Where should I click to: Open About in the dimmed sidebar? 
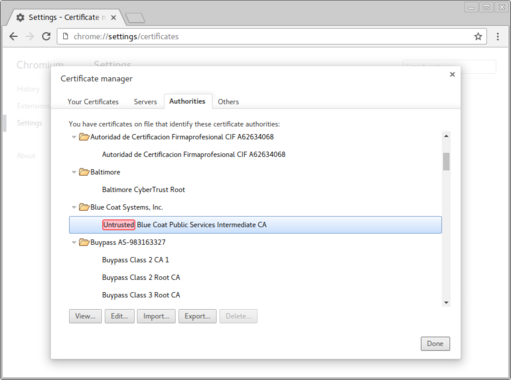(26, 156)
